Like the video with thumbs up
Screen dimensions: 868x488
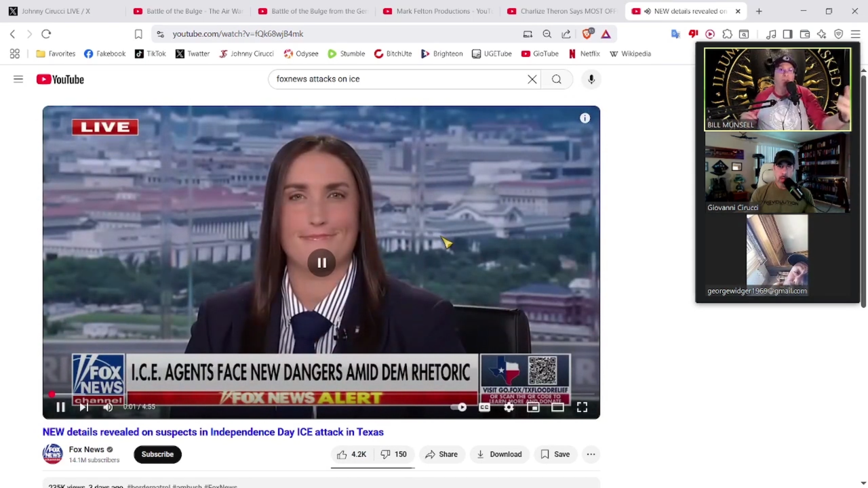351,454
